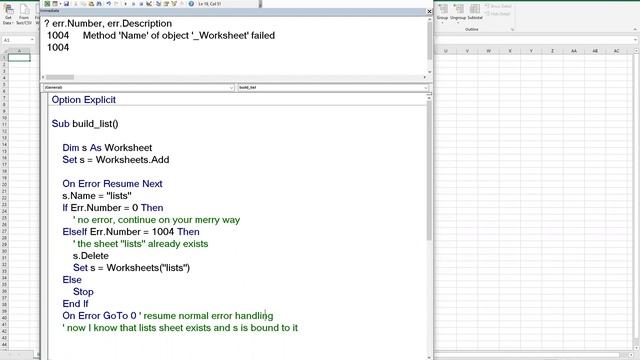Viewport: 640px width, 360px height.
Task: Open the Insert UserForm dropdown arrow
Action: pyautogui.click(x=60, y=4)
